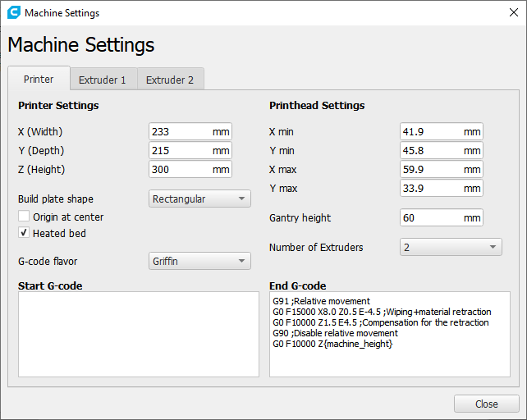527x420 pixels.
Task: Edit the Y (Depth) field
Action: click(x=190, y=150)
